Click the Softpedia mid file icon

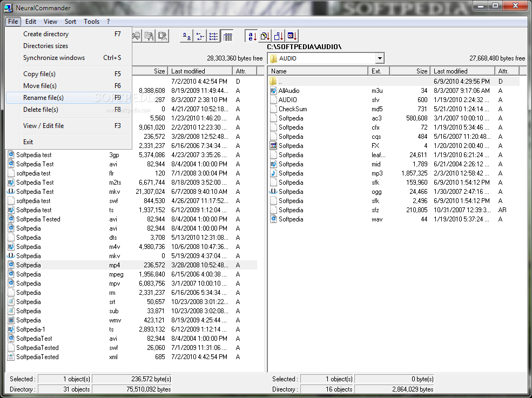coord(273,164)
